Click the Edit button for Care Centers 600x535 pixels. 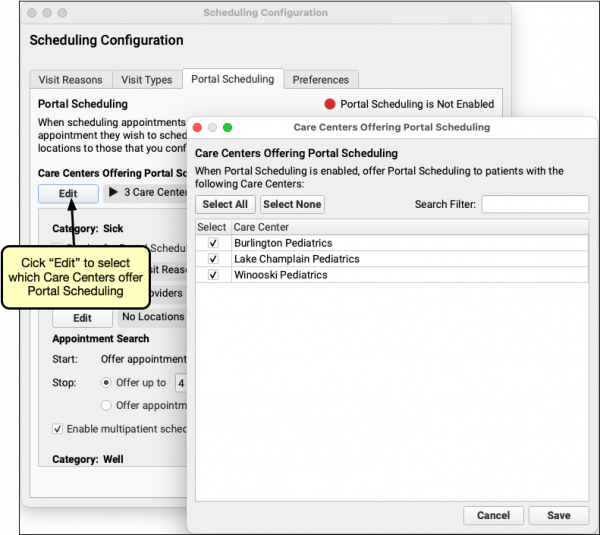[x=68, y=193]
